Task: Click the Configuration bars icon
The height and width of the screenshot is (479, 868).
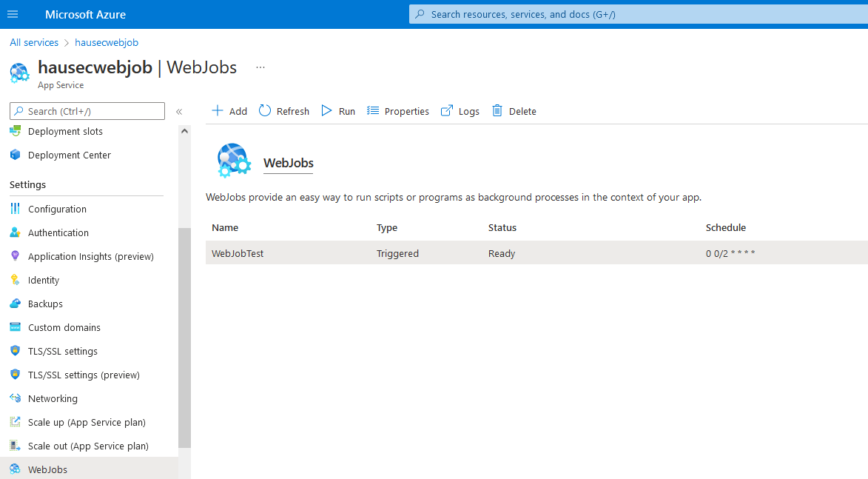Action: [x=16, y=209]
